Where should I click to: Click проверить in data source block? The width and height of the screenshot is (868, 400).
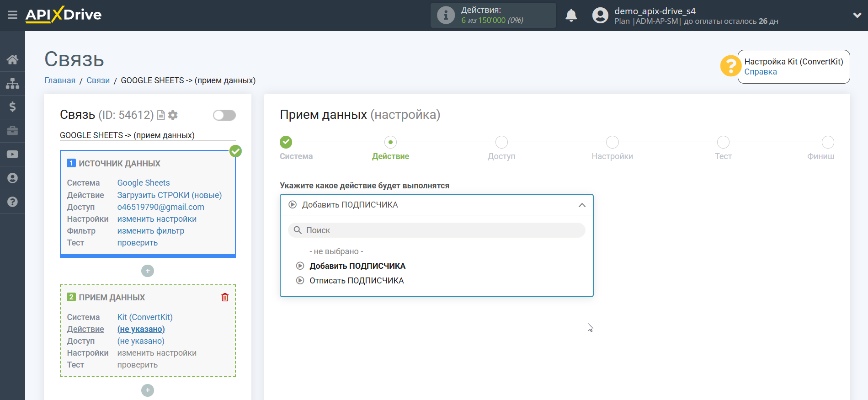tap(138, 243)
